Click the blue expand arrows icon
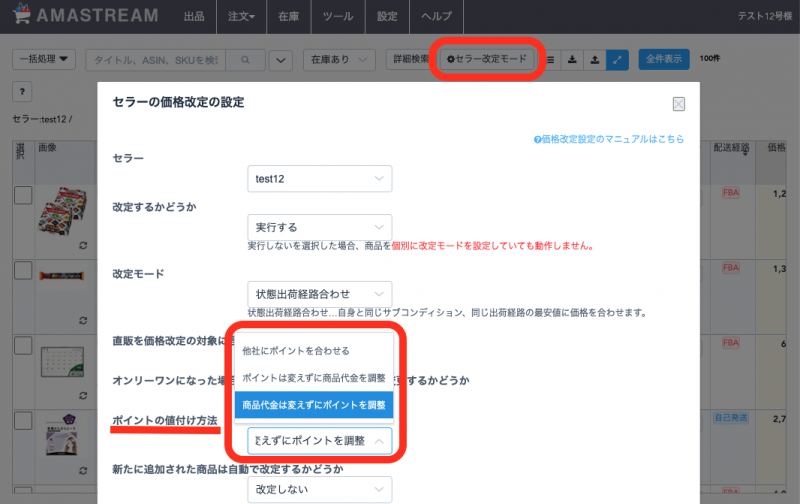Image resolution: width=800 pixels, height=504 pixels. (617, 60)
